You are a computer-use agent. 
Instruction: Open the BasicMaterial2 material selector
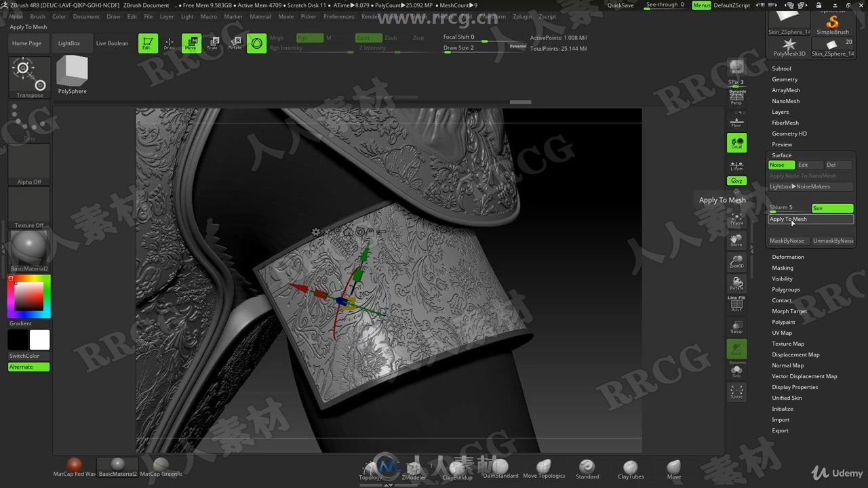click(29, 251)
